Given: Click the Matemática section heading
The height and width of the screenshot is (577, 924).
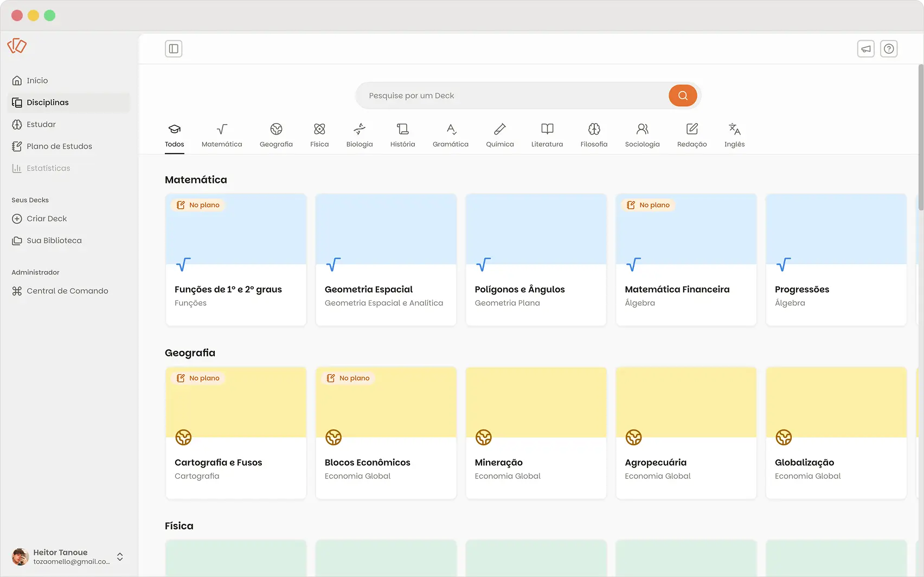Looking at the screenshot, I should (196, 179).
